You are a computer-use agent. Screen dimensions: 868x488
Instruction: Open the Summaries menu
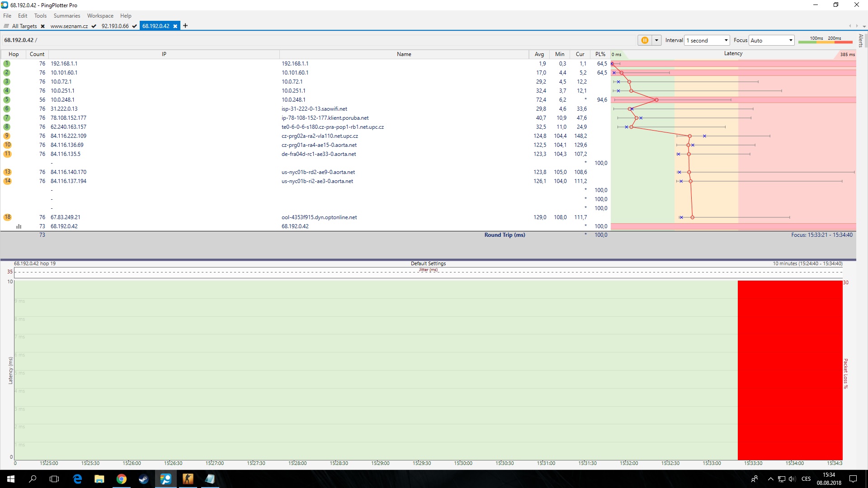[66, 16]
